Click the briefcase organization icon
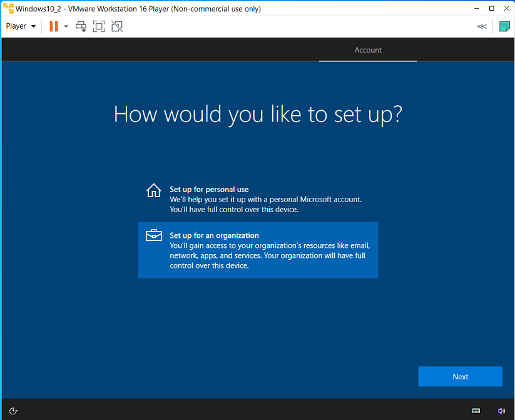The image size is (515, 420). click(153, 235)
